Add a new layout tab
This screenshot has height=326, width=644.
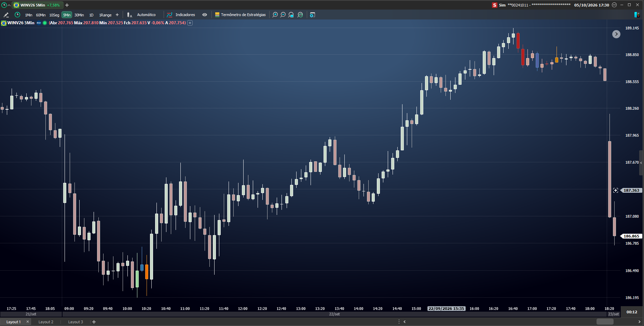(x=94, y=322)
